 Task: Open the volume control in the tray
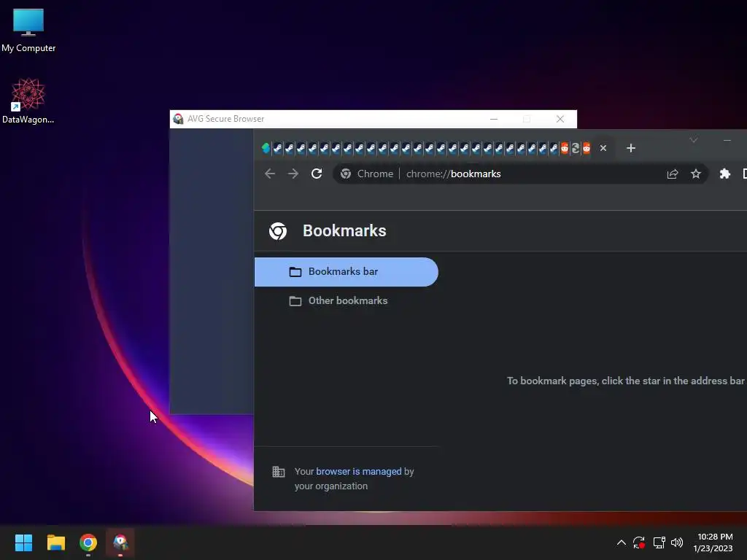click(677, 542)
